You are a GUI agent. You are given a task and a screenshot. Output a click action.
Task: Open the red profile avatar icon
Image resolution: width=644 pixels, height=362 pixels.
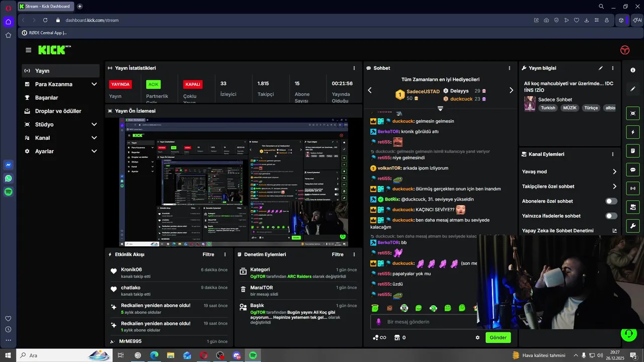[625, 50]
